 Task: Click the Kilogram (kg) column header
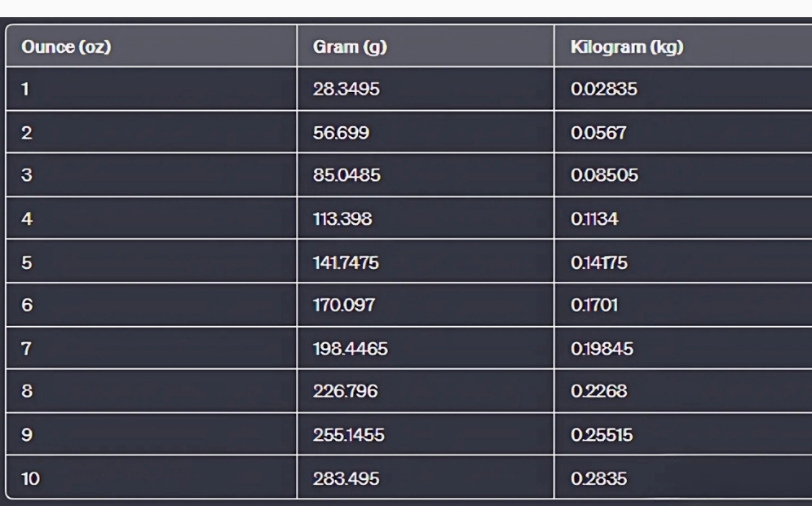pos(683,46)
